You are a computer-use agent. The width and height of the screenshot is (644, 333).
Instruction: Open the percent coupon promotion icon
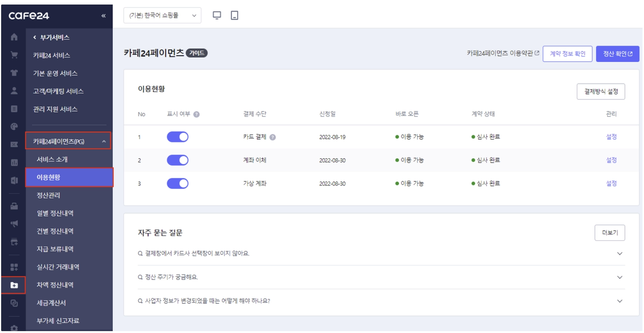14,145
